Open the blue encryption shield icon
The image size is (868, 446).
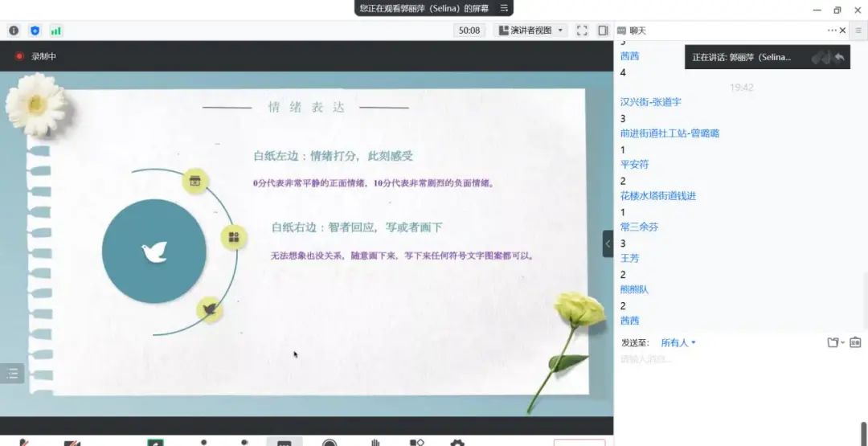coord(35,31)
